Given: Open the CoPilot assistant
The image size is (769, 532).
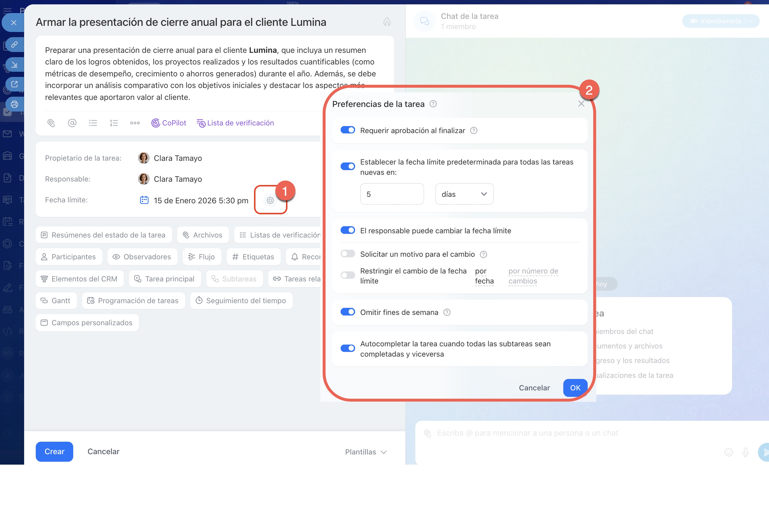Looking at the screenshot, I should pos(169,123).
